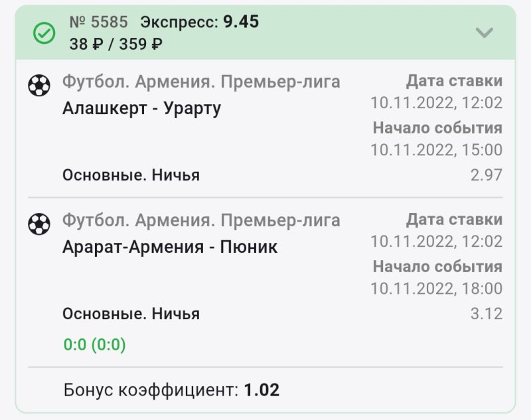Click the green 0:0 (0:0) score

pos(94,344)
